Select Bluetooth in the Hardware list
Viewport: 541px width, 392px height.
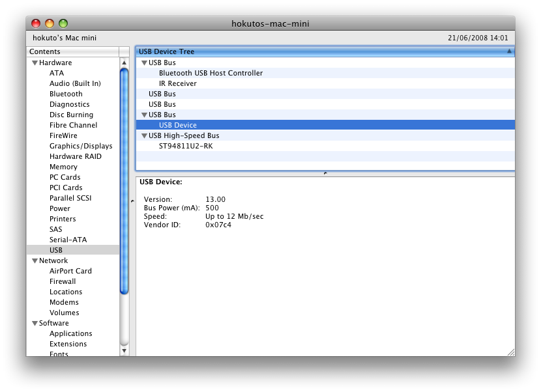point(66,94)
